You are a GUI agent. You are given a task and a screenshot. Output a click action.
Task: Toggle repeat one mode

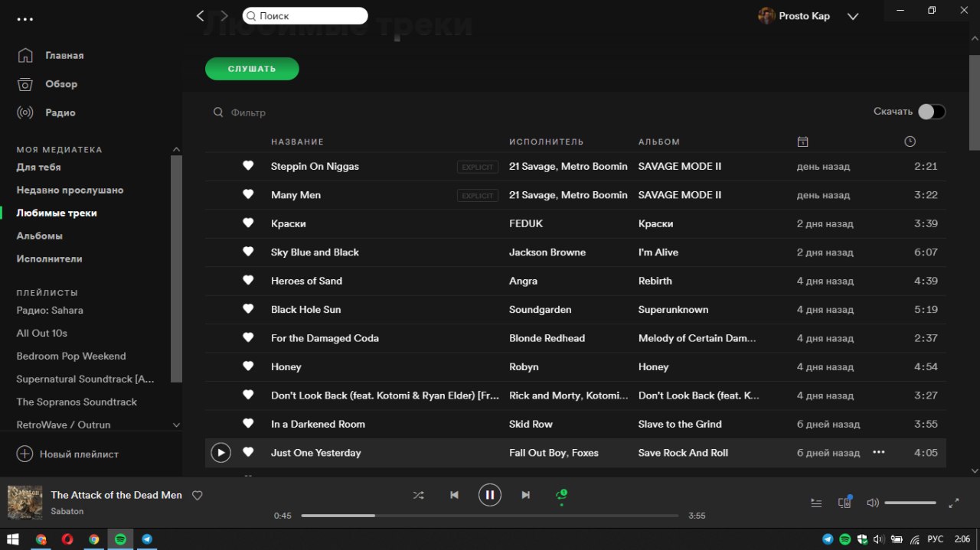point(561,496)
